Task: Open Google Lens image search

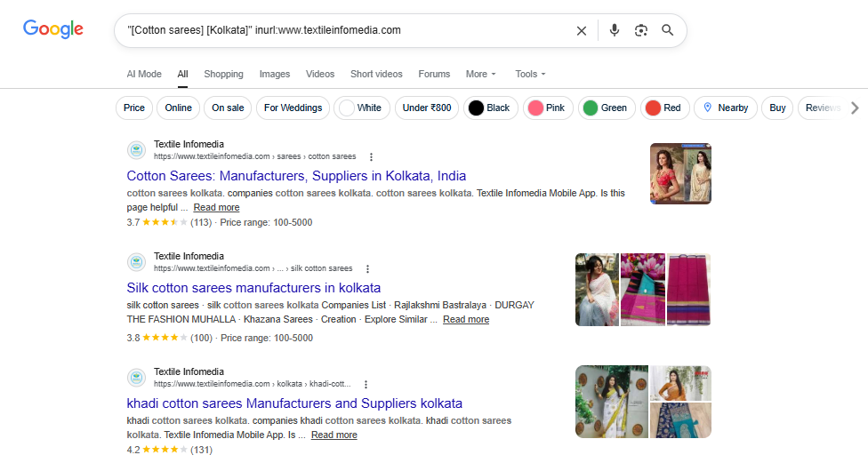Action: click(640, 30)
